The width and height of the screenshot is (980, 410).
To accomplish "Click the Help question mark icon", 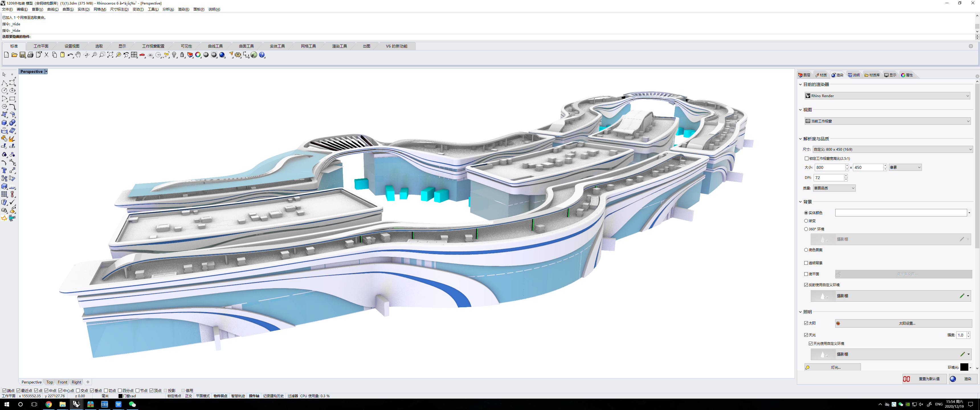I will 262,55.
